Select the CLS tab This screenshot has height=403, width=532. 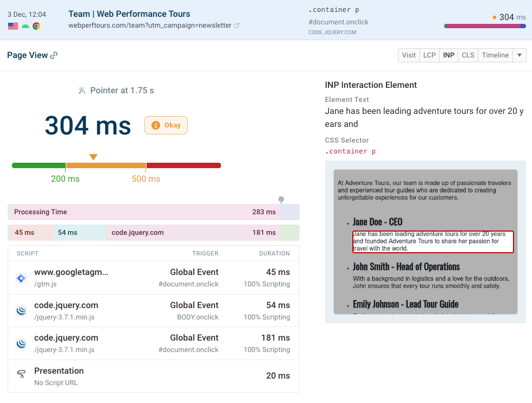click(x=468, y=55)
